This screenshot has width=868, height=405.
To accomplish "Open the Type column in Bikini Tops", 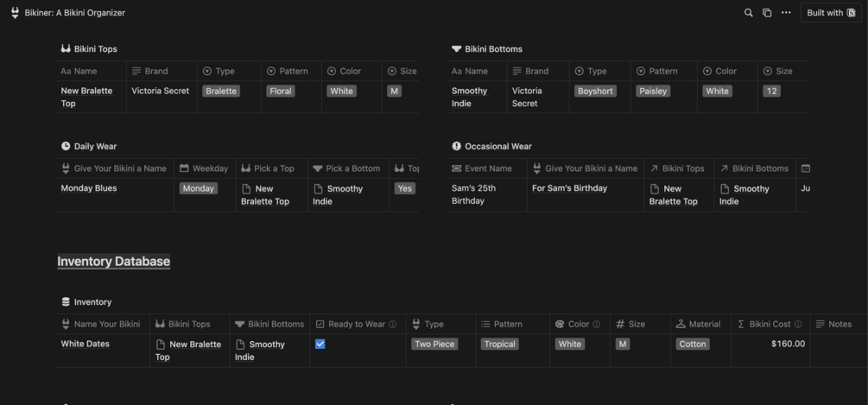I will 225,72.
